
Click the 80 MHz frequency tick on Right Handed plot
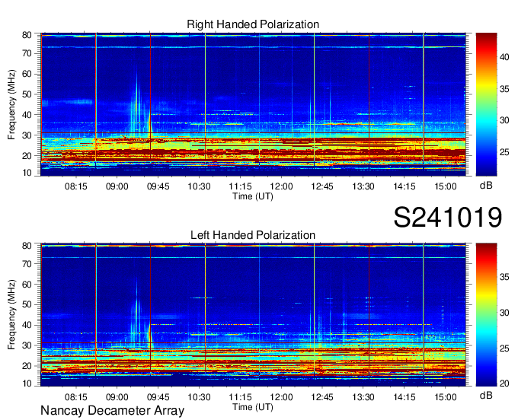point(27,35)
